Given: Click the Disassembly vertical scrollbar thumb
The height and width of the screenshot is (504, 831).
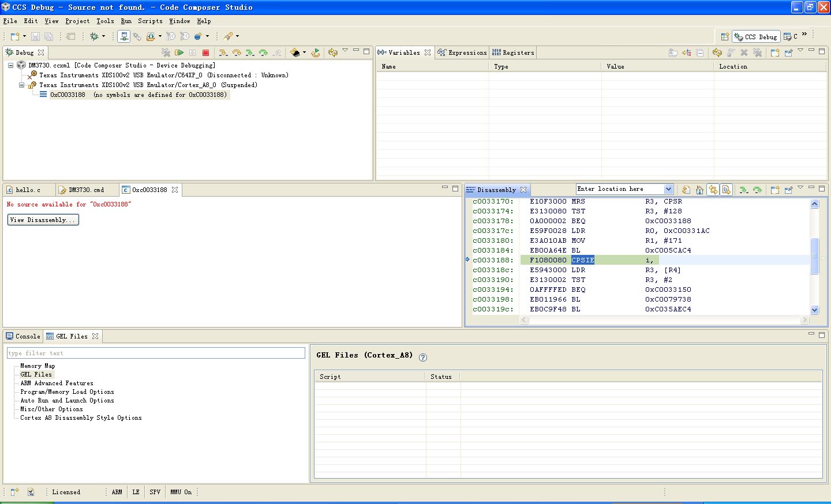Looking at the screenshot, I should pos(814,255).
